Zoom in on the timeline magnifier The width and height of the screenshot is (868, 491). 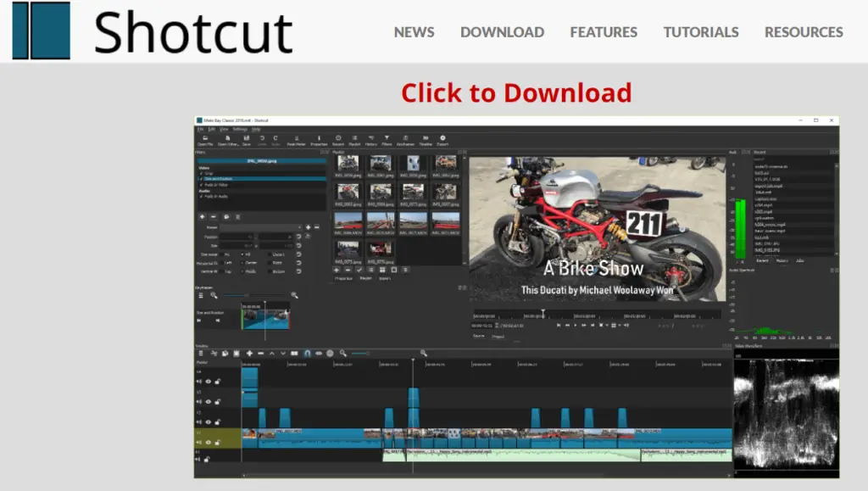coord(424,353)
